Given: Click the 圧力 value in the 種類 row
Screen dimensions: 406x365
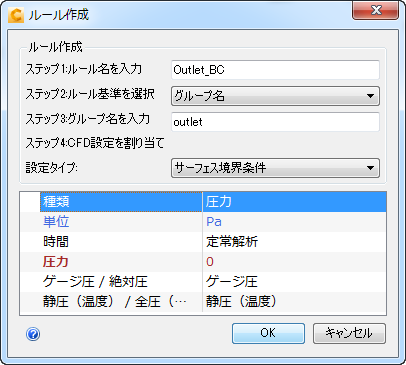Looking at the screenshot, I should tap(294, 202).
